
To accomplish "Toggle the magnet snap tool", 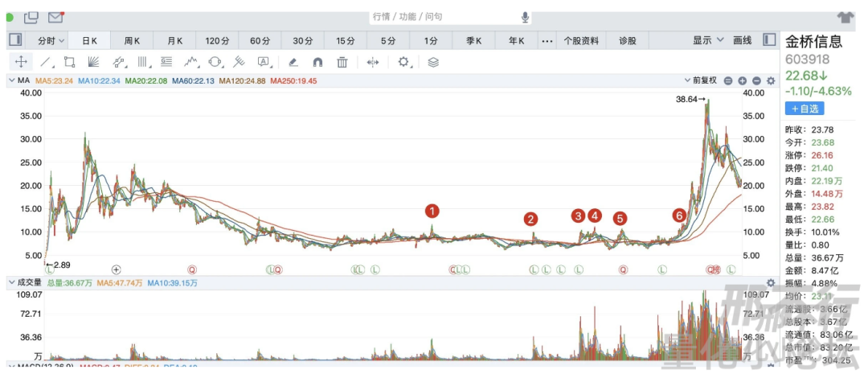I will point(317,62).
